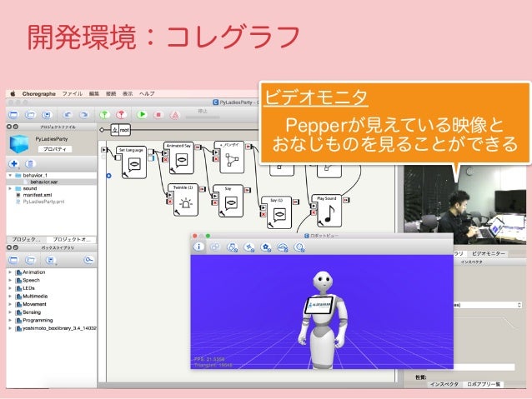Click the Save project toolbar icon
The image size is (532, 399).
(47, 115)
